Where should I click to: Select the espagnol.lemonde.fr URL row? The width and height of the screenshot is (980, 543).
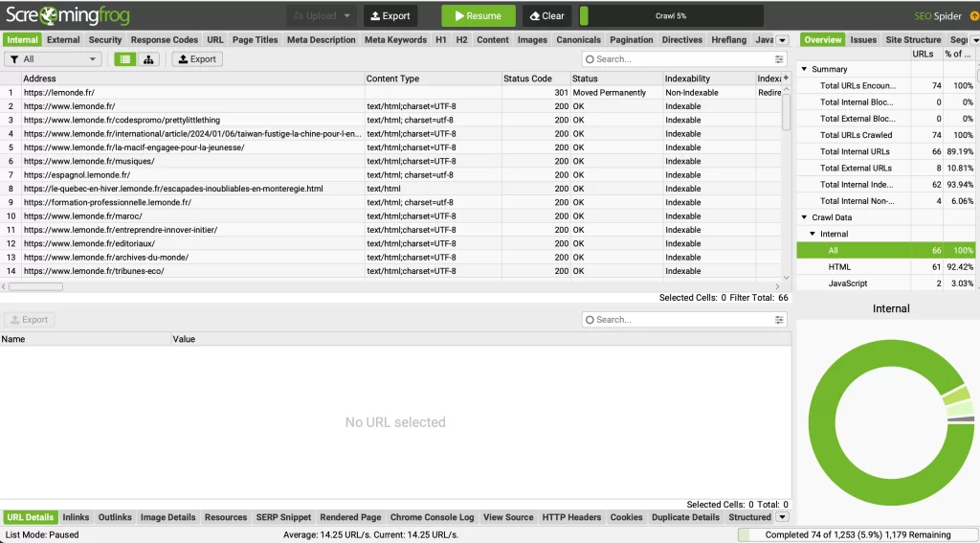[390, 175]
